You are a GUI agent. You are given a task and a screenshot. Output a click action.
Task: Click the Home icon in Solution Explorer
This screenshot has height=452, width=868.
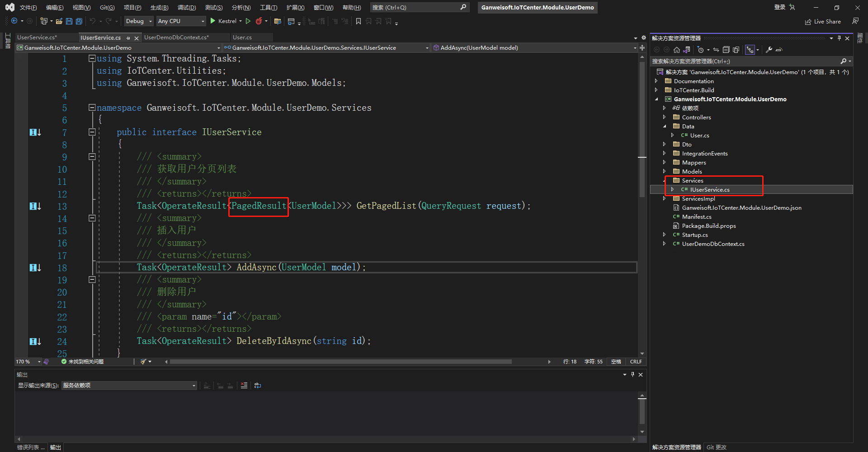tap(676, 50)
